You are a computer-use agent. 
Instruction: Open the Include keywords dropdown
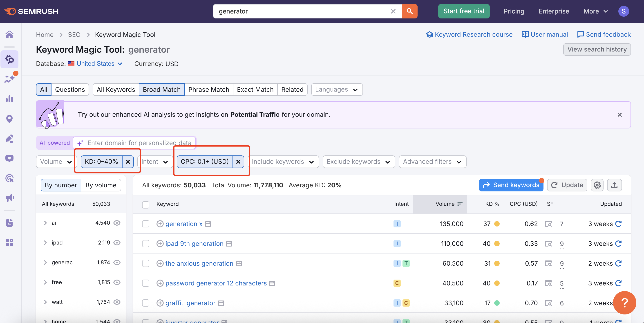click(x=283, y=162)
